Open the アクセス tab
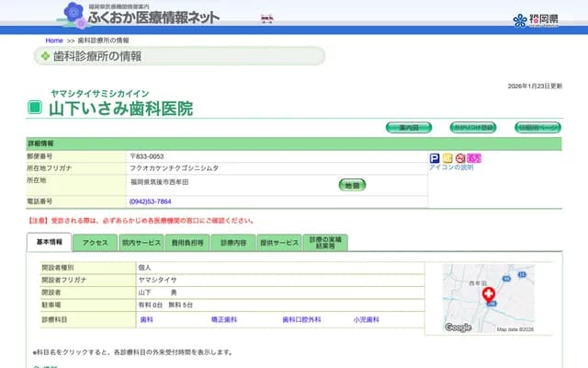This screenshot has height=368, width=588. (x=96, y=243)
